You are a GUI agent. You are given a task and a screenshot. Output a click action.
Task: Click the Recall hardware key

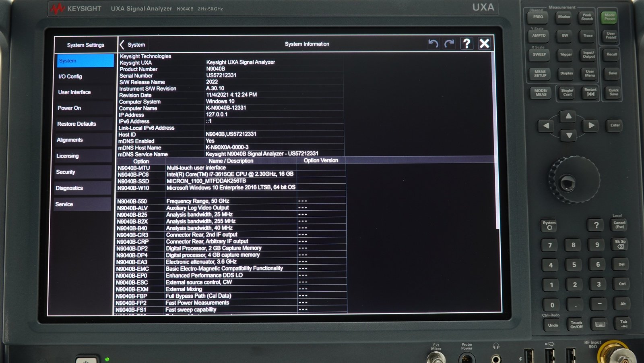coord(612,54)
